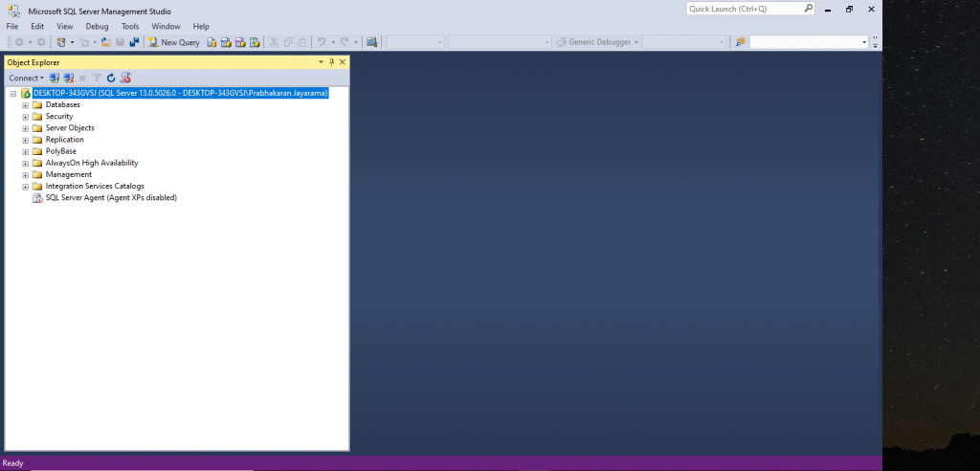Screen dimensions: 980x471
Task: Click the New Query button
Action: [x=174, y=42]
